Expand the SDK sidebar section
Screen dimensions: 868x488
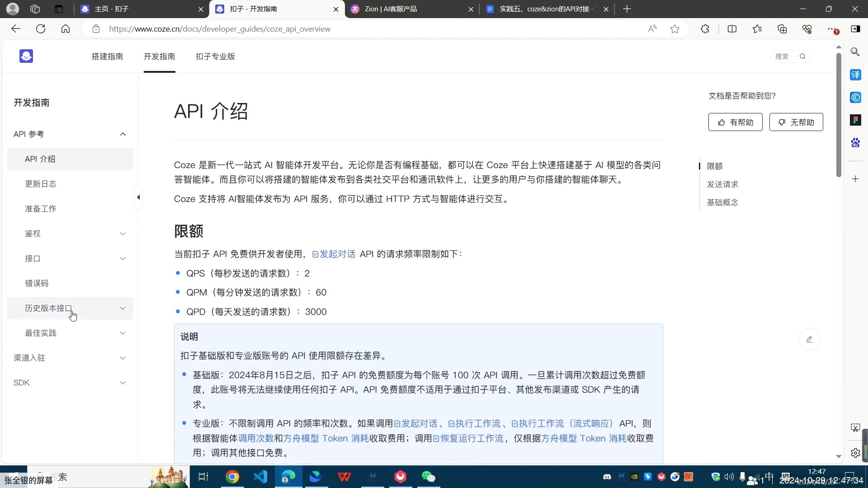point(123,383)
